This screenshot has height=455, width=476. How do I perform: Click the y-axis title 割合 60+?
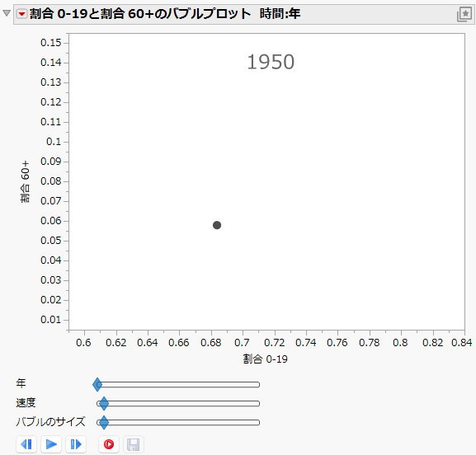(x=26, y=181)
